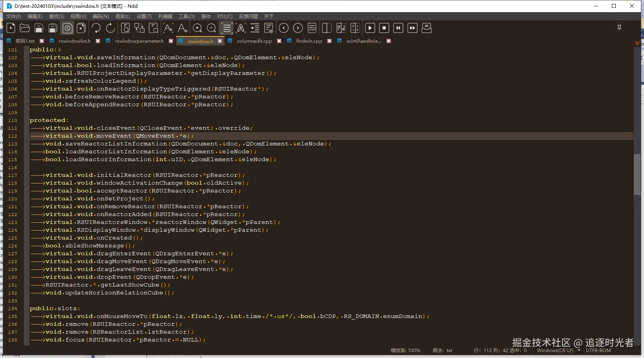Go to previous position with left arrow circle
Image resolution: width=644 pixels, height=358 pixels.
click(284, 28)
